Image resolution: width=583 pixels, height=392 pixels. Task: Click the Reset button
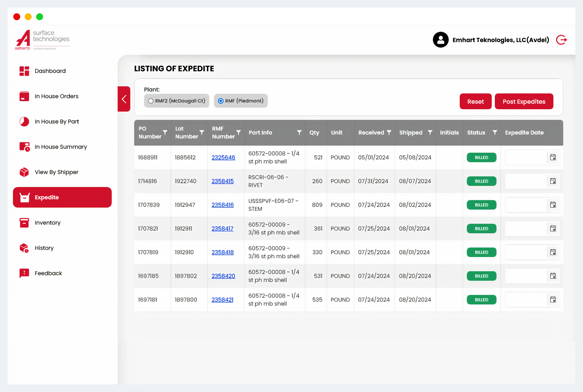[x=475, y=101]
